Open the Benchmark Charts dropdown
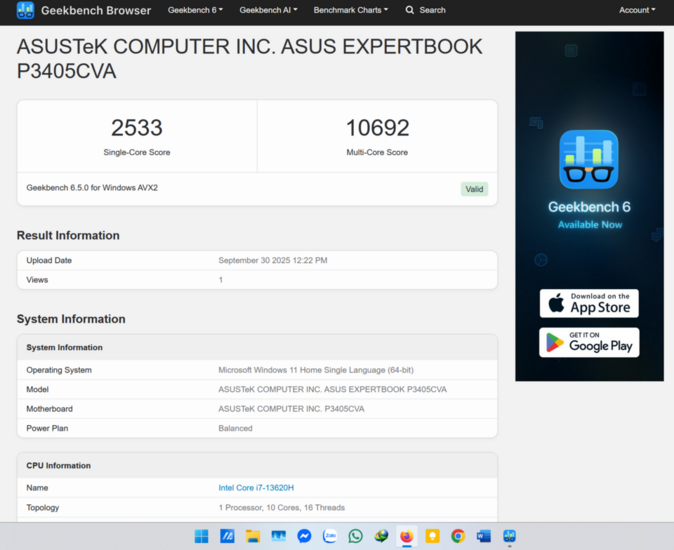The image size is (674, 550). pyautogui.click(x=350, y=10)
